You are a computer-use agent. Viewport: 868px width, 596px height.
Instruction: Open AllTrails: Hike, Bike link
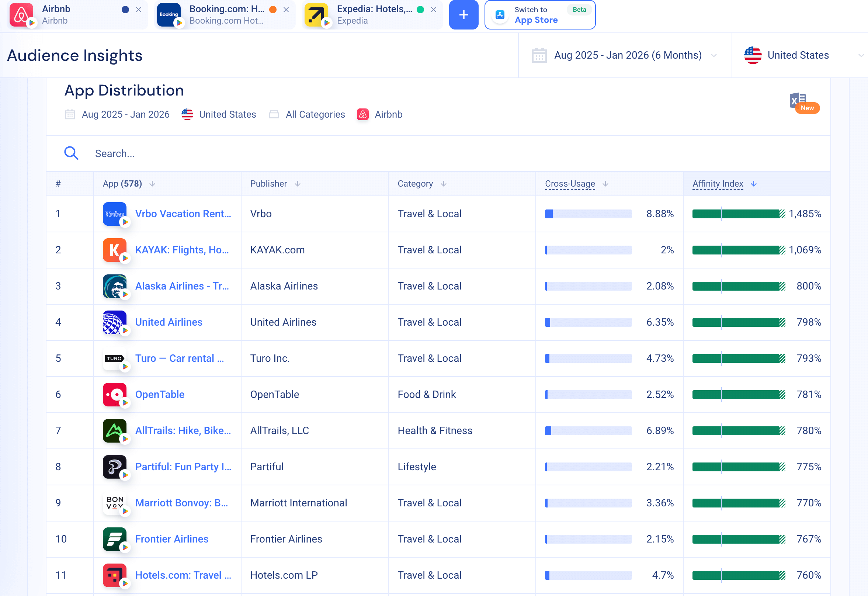[x=183, y=431]
